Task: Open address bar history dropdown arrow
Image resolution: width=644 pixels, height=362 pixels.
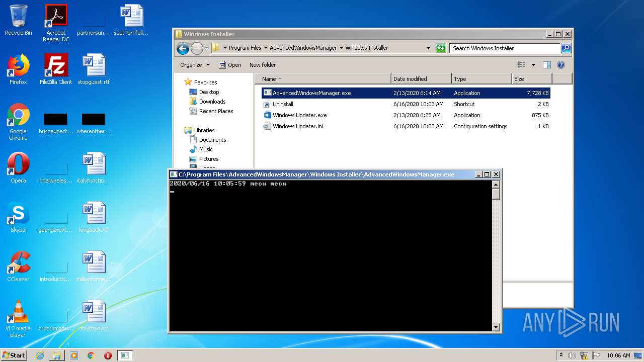Action: point(428,48)
